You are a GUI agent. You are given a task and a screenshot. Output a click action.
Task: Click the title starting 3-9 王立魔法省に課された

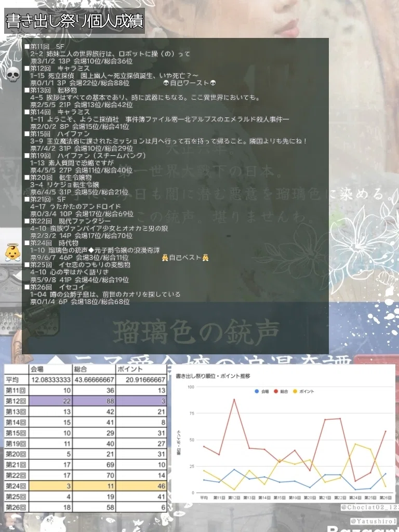pyautogui.click(x=169, y=141)
